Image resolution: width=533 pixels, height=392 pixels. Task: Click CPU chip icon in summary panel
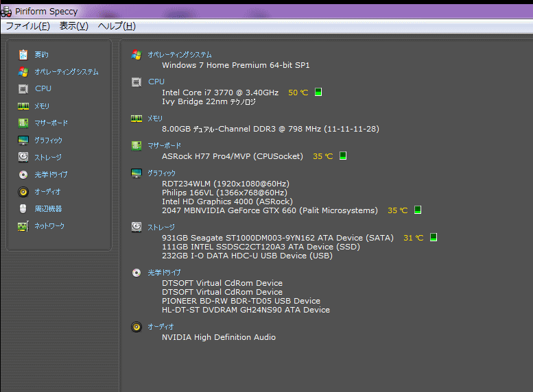[137, 82]
